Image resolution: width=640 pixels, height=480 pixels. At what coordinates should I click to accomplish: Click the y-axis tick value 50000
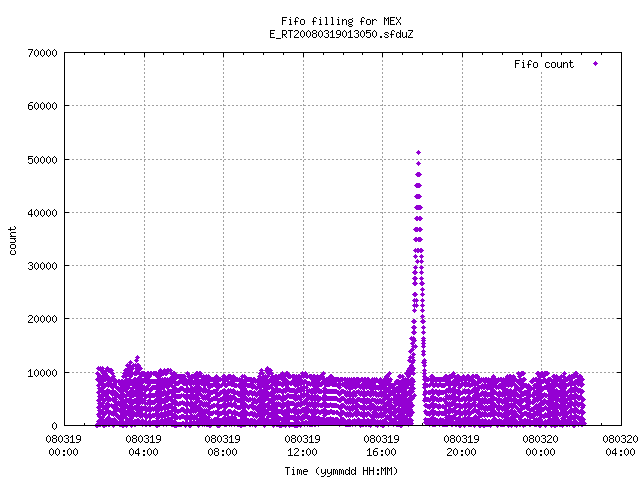pos(42,160)
